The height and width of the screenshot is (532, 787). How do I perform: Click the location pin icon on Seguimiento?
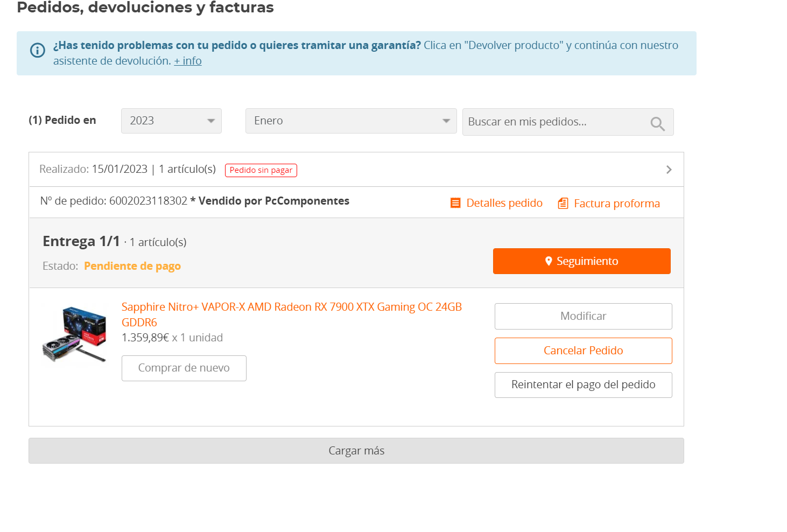[x=549, y=261]
